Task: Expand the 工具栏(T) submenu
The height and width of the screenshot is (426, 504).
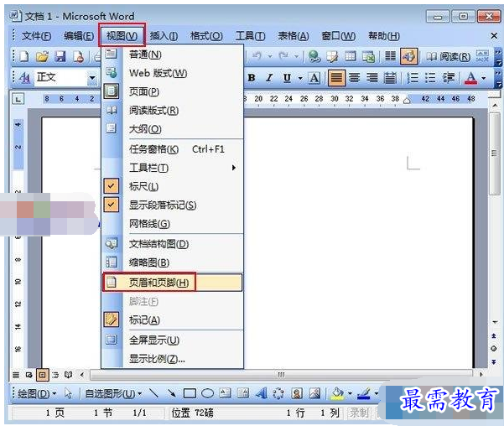Action: pos(172,168)
